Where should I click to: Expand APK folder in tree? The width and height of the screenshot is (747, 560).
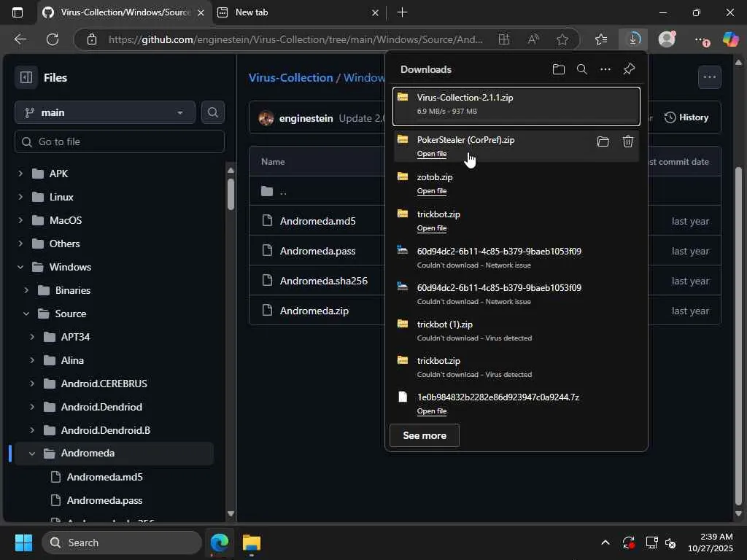click(x=20, y=174)
